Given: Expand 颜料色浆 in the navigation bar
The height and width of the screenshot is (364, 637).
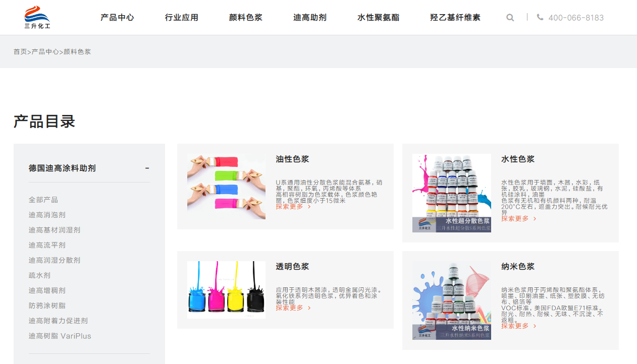Looking at the screenshot, I should tap(245, 17).
